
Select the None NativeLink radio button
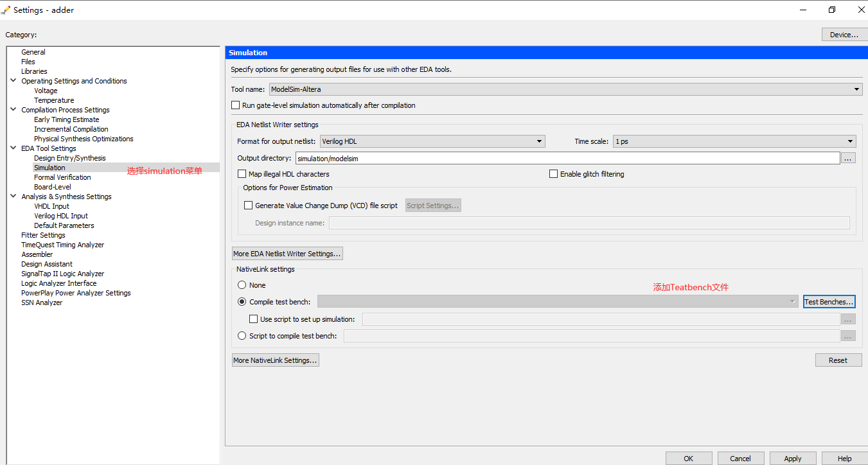242,285
